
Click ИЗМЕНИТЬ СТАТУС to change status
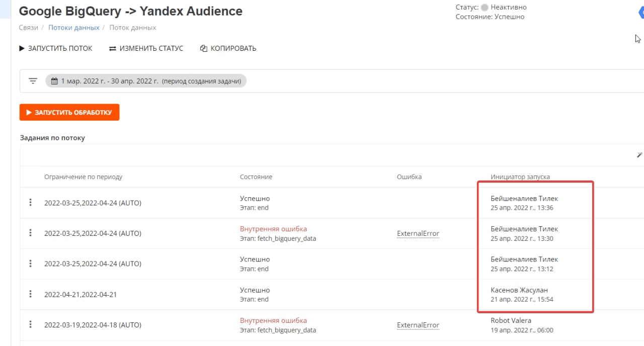point(146,48)
